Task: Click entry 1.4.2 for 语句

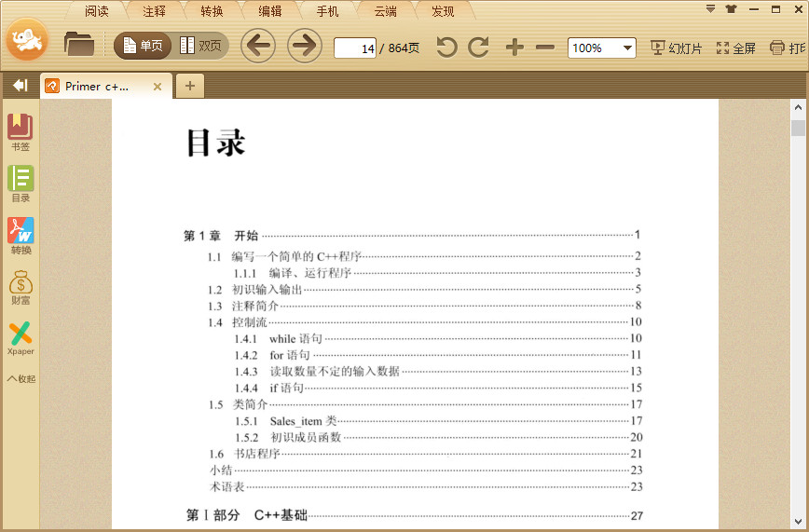Action: click(437, 356)
